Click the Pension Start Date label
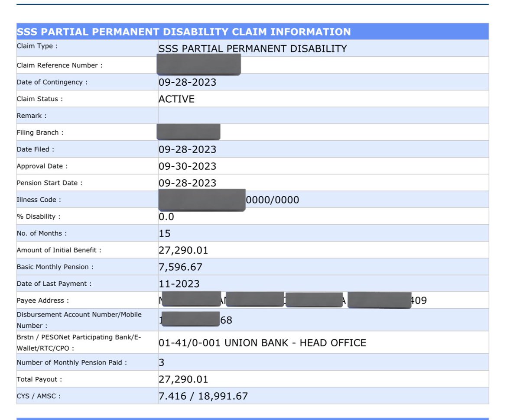Screen dimensions: 520x420 [x=49, y=183]
